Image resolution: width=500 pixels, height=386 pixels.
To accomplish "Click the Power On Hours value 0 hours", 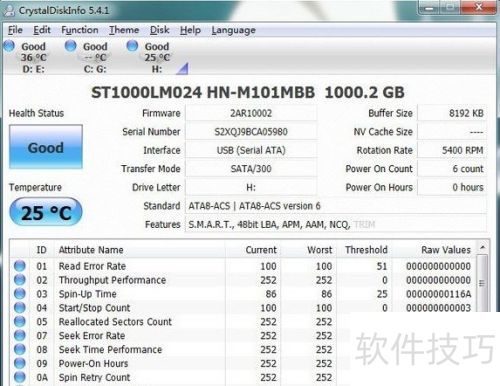I will [452, 188].
